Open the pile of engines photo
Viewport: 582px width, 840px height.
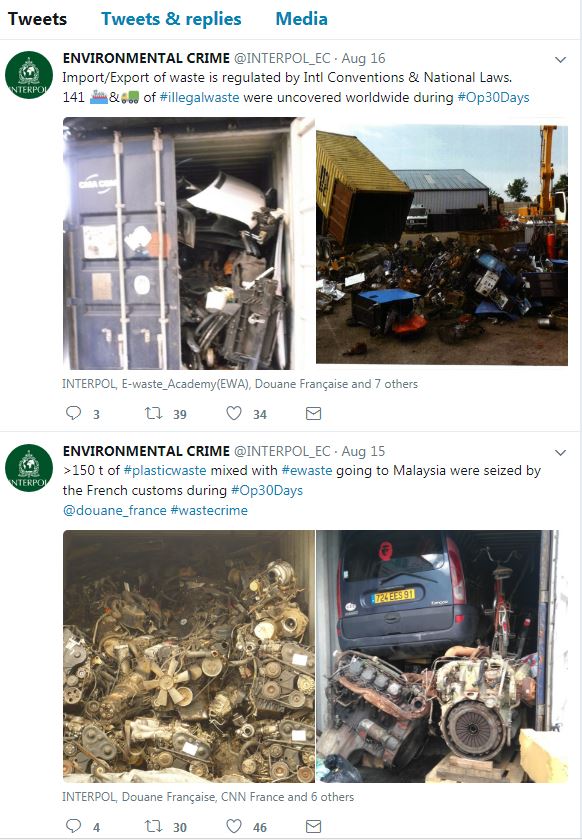click(x=189, y=656)
